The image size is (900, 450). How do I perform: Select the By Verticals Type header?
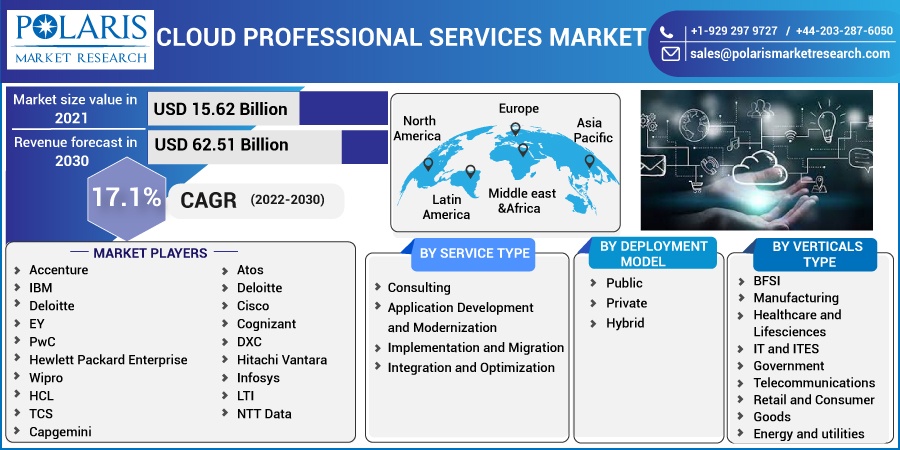click(x=817, y=254)
